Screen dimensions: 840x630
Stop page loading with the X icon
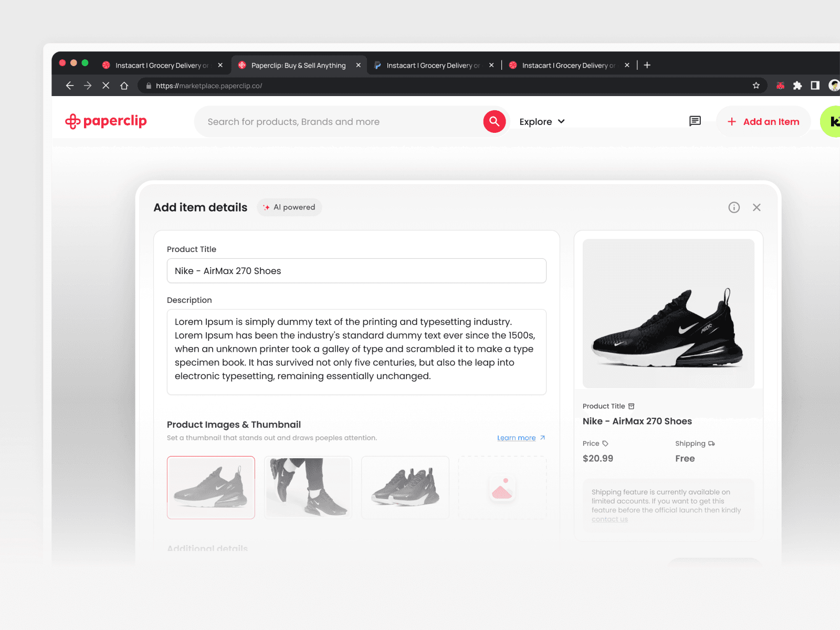pos(106,86)
